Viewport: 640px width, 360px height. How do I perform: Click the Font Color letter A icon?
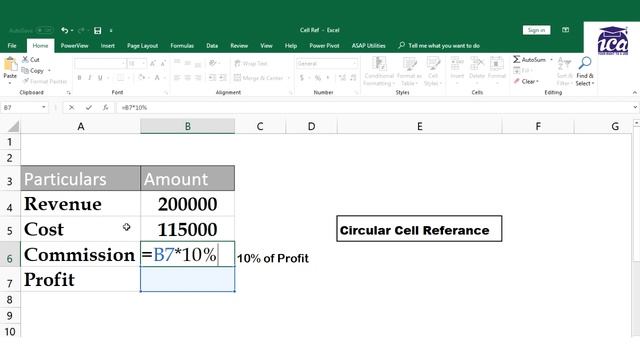pos(157,78)
